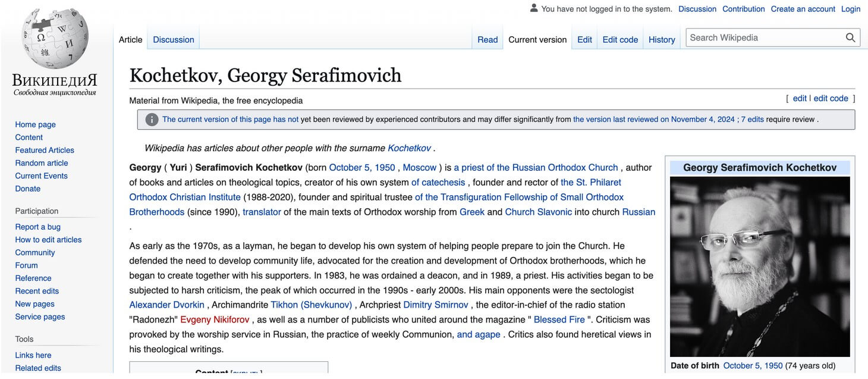This screenshot has width=868, height=379.
Task: Open Recent edits in the sidebar
Action: point(37,291)
